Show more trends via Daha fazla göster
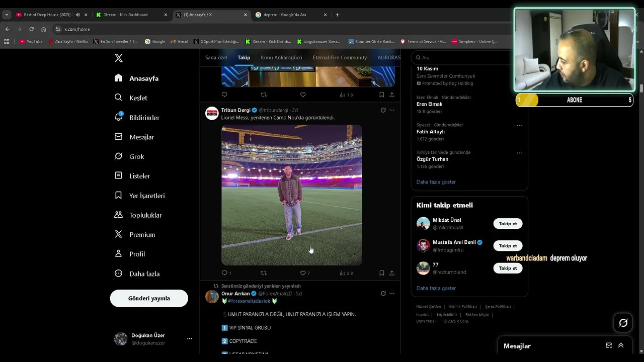Image resolution: width=644 pixels, height=362 pixels. 436,182
